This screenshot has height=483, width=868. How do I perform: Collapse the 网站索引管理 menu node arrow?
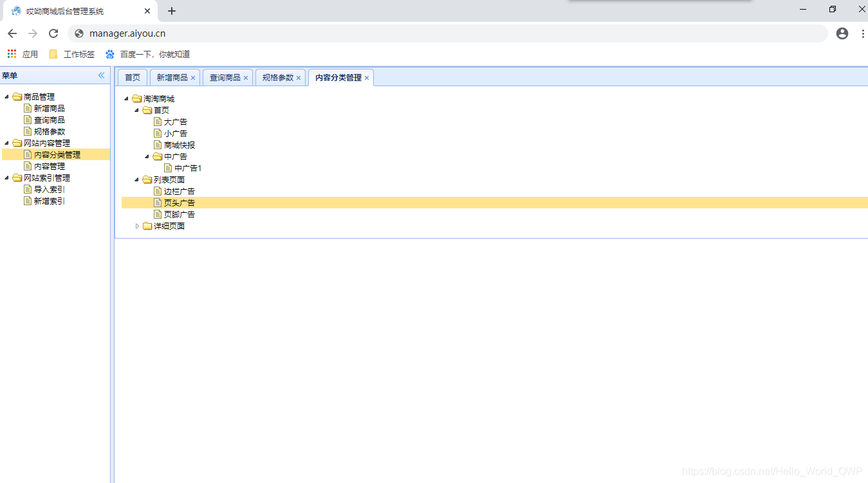pos(7,178)
